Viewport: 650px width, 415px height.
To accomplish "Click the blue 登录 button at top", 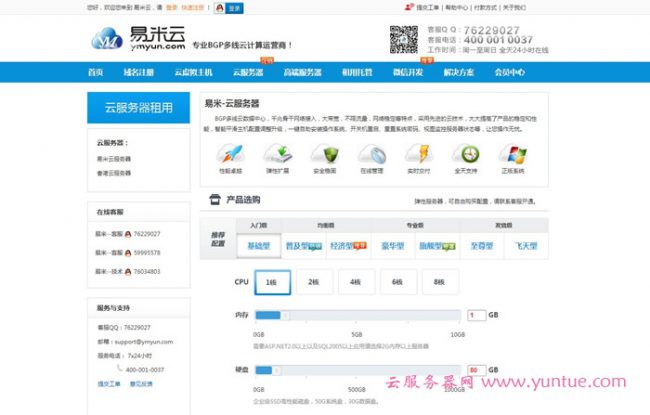I will pos(234,8).
